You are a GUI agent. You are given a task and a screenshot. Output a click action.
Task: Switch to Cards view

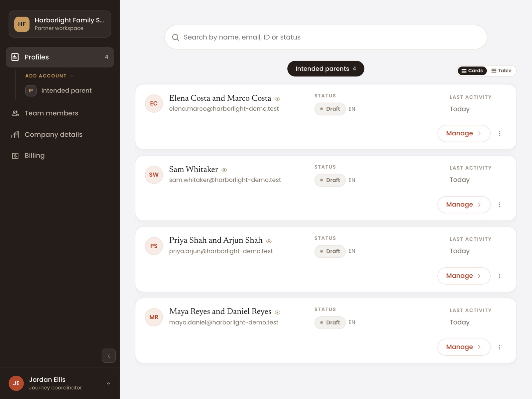click(x=472, y=70)
